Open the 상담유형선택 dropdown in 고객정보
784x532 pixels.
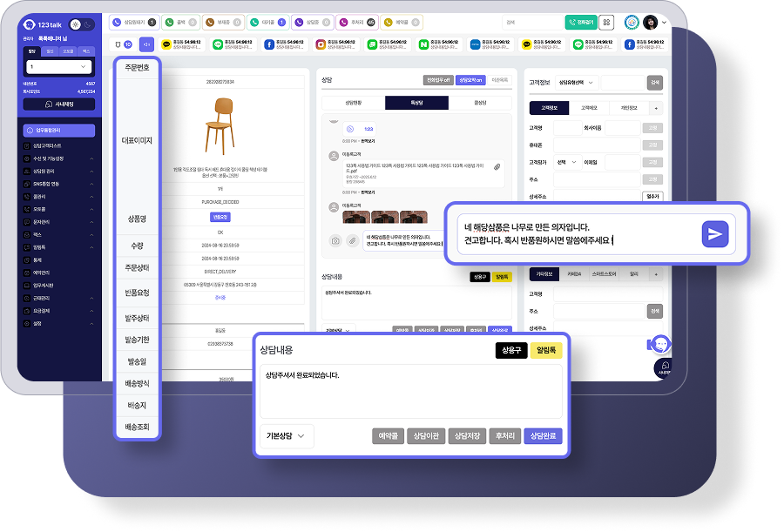[x=577, y=82]
